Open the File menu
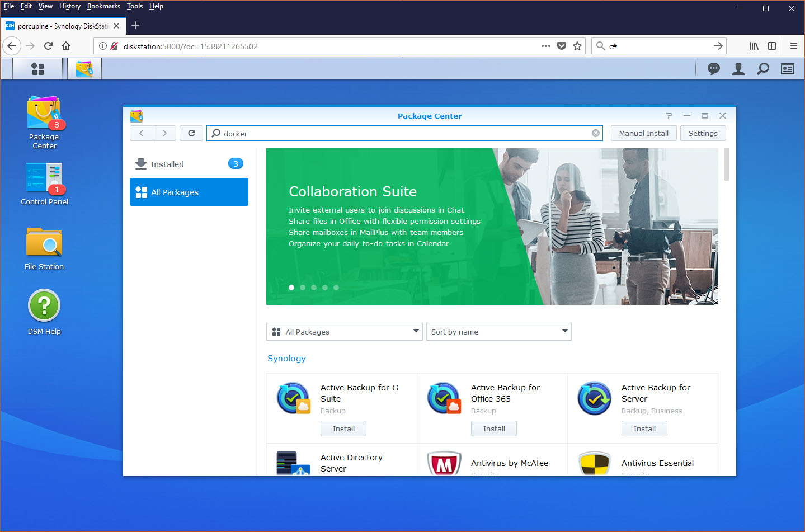This screenshot has height=532, width=805. coord(9,6)
